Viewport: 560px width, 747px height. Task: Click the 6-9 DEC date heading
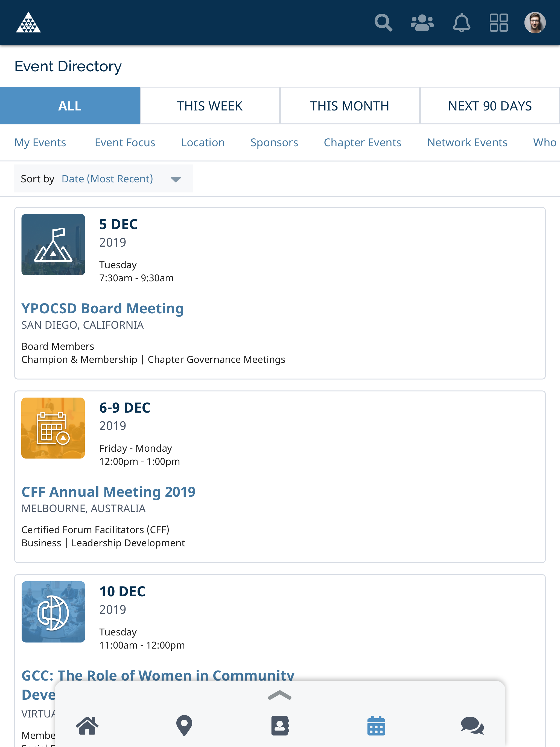coord(125,408)
